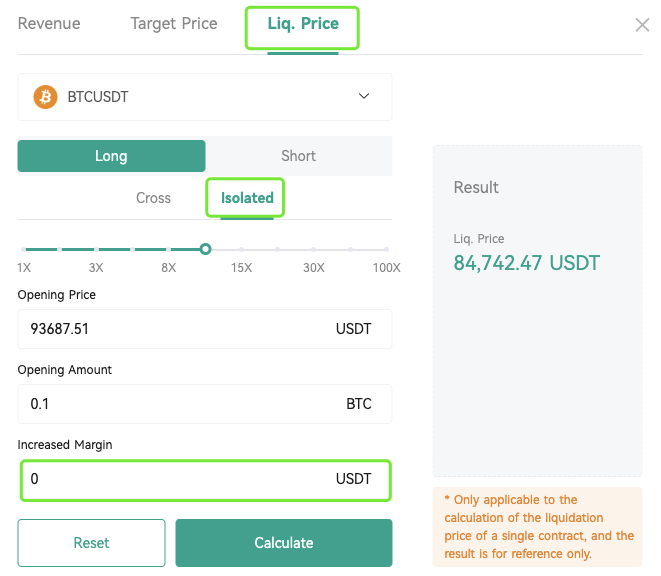The height and width of the screenshot is (576, 661).
Task: Click the Bitcoin coin icon
Action: 46,97
